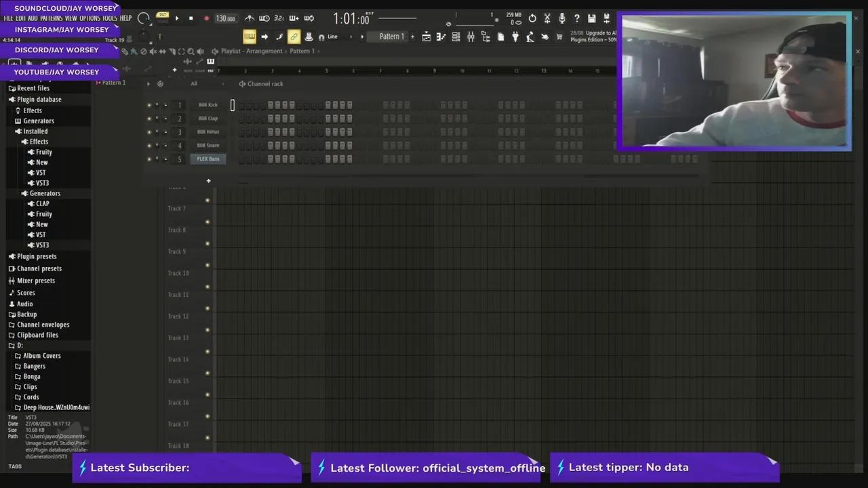The image size is (868, 488).
Task: Select the stamp tool icon
Action: tap(309, 37)
